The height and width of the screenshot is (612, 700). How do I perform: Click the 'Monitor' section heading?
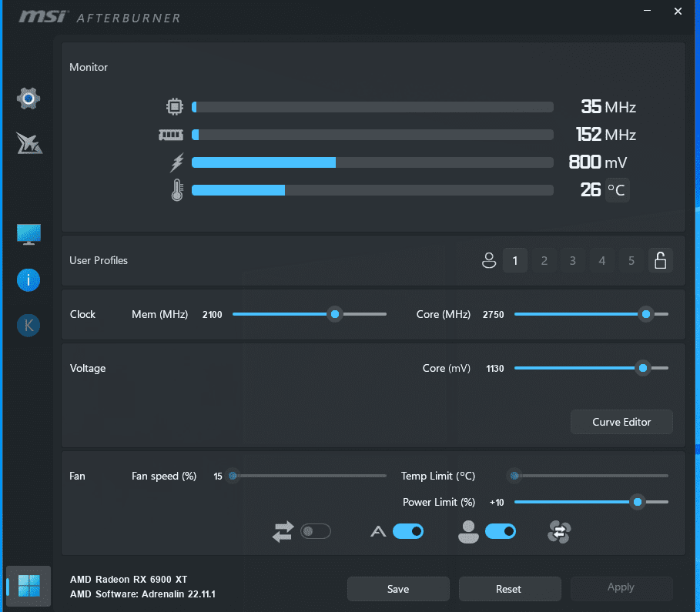point(89,67)
